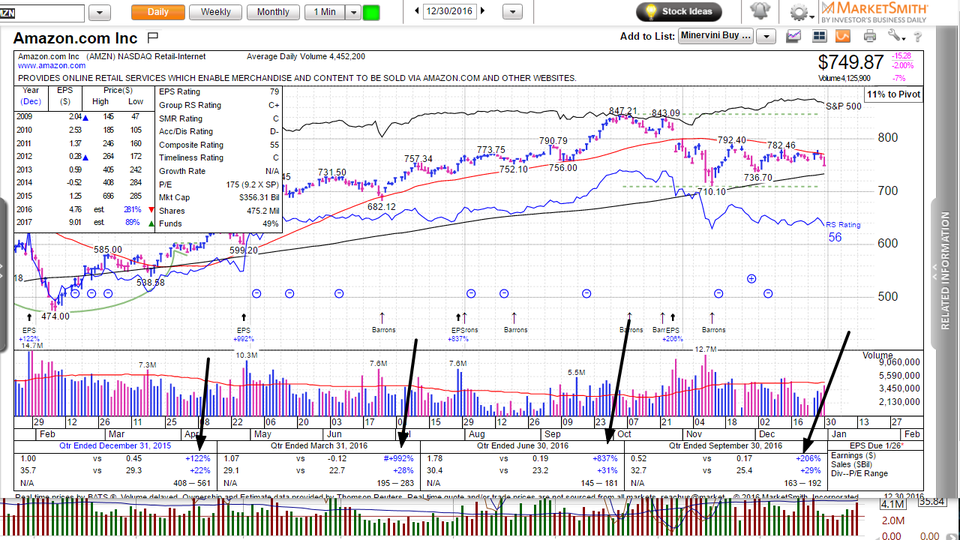Viewport: 960px width, 540px height.
Task: Click the 847.21 price high label
Action: pyautogui.click(x=623, y=111)
